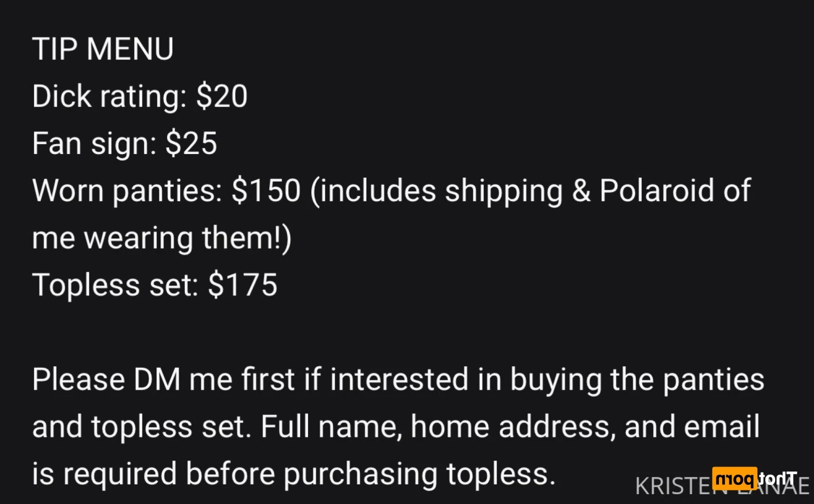Click the 'Full name' text
Viewport: 814px width, 504px height.
tap(331, 427)
